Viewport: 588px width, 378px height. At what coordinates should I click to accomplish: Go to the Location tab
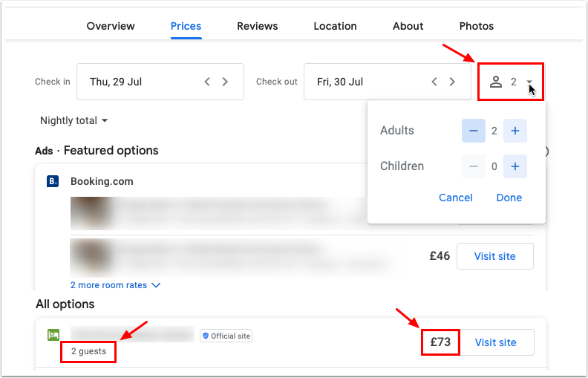point(335,26)
